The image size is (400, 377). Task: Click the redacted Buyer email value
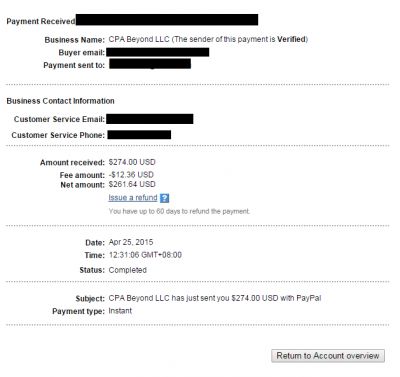(158, 52)
